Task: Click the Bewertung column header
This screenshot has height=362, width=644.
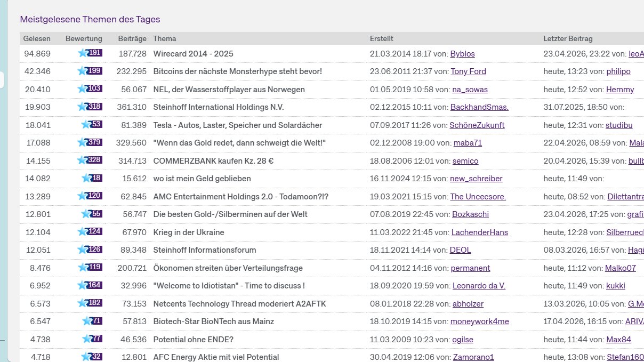Action: [84, 38]
